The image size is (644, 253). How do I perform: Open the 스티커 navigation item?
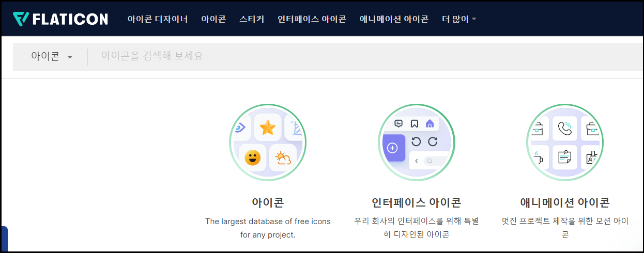[252, 19]
